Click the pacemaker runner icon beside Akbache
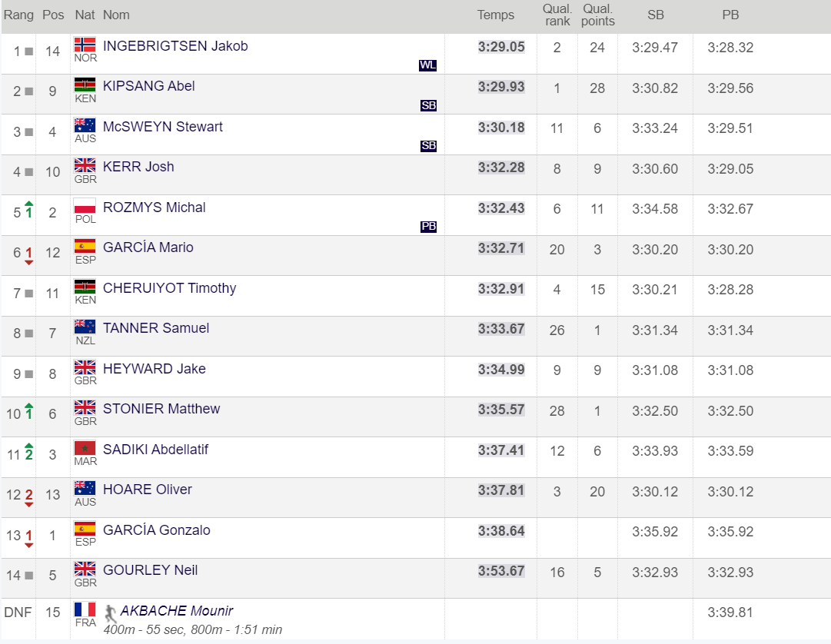The height and width of the screenshot is (644, 831). (x=111, y=612)
